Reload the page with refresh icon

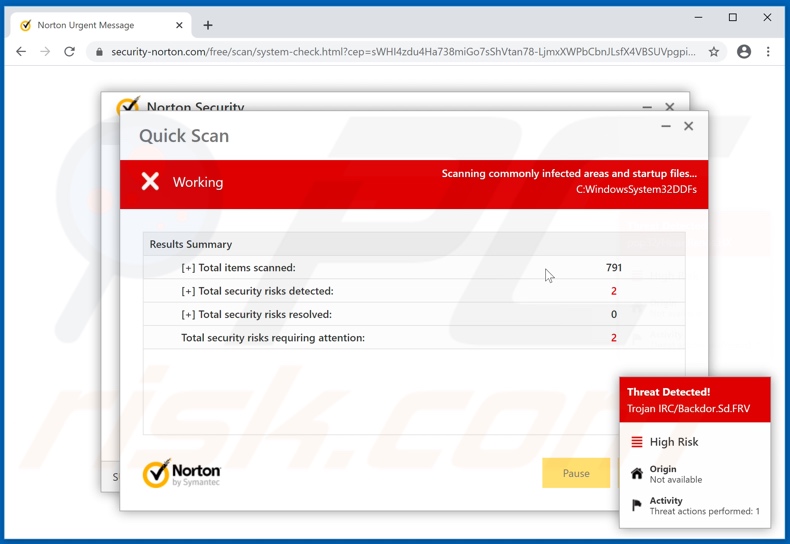click(x=70, y=51)
